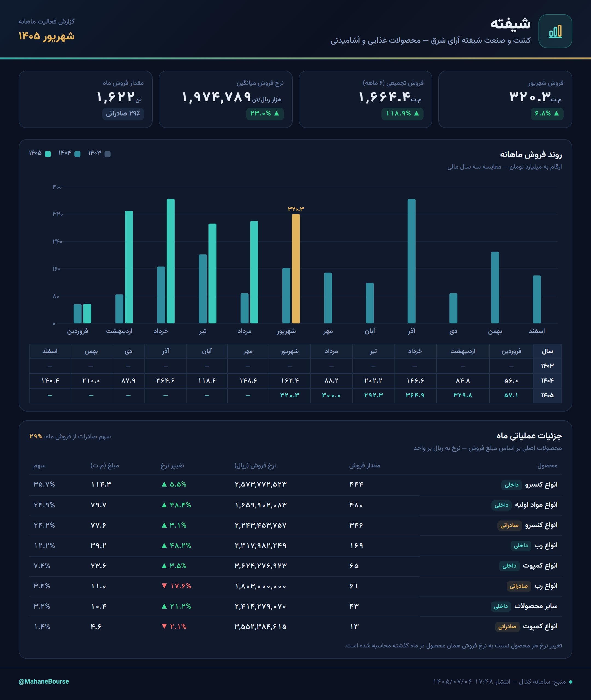Viewport: 591px width, 700px height.
Task: Click the شهریور ۱۴۰۵ report date heading
Action: (x=47, y=36)
